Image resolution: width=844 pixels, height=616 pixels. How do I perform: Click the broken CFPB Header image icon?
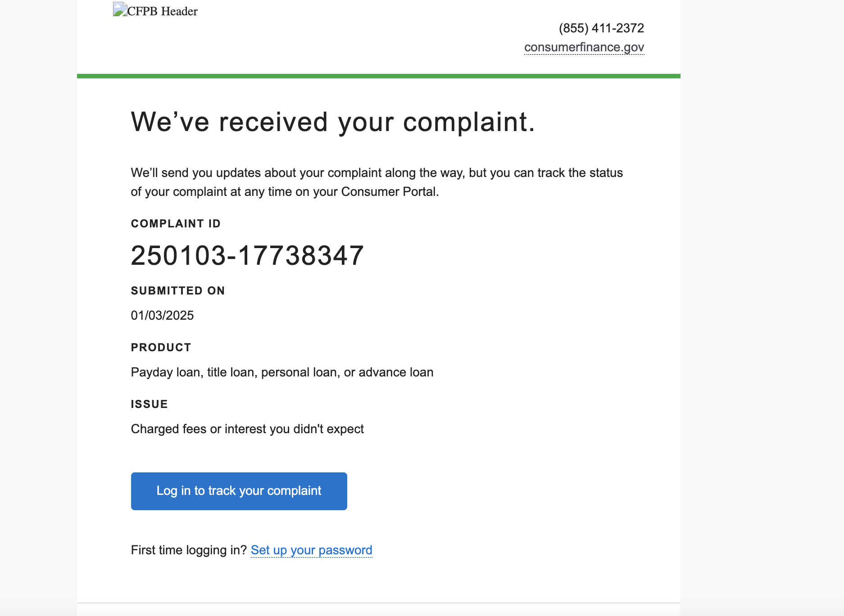point(120,9)
